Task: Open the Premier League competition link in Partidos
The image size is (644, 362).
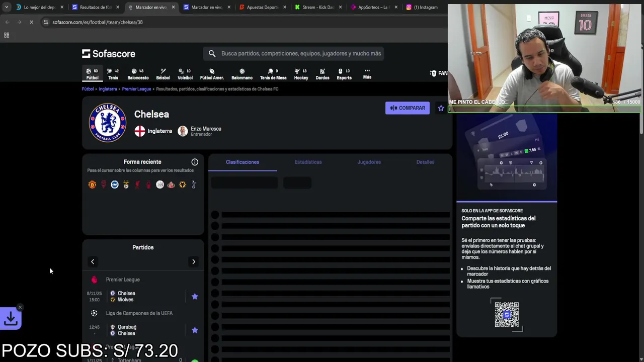Action: [123, 280]
